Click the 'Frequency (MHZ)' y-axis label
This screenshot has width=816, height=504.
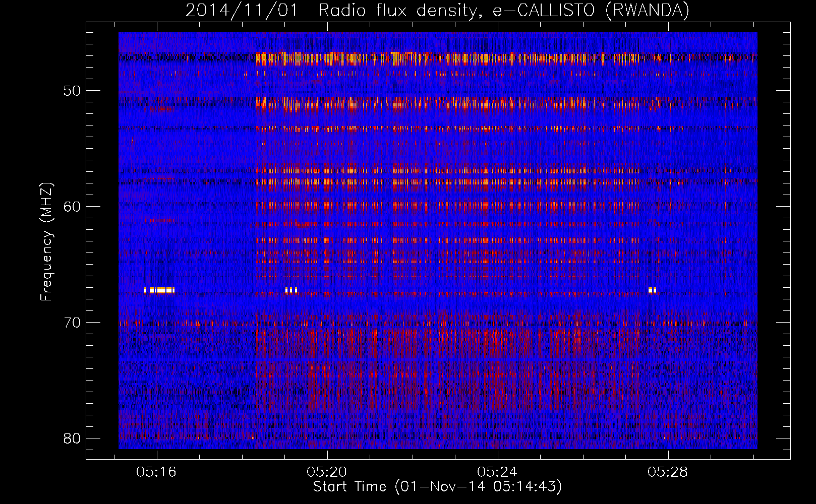[46, 242]
